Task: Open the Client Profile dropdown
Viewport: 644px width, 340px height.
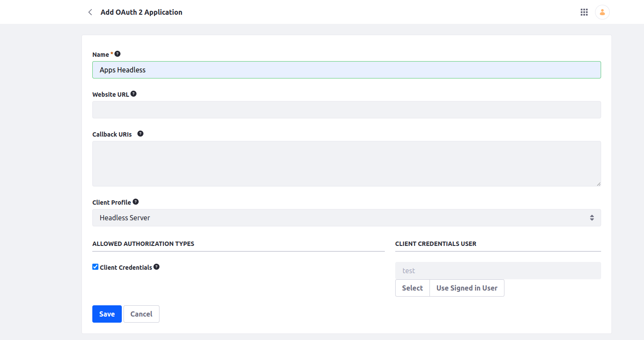Action: (x=347, y=218)
